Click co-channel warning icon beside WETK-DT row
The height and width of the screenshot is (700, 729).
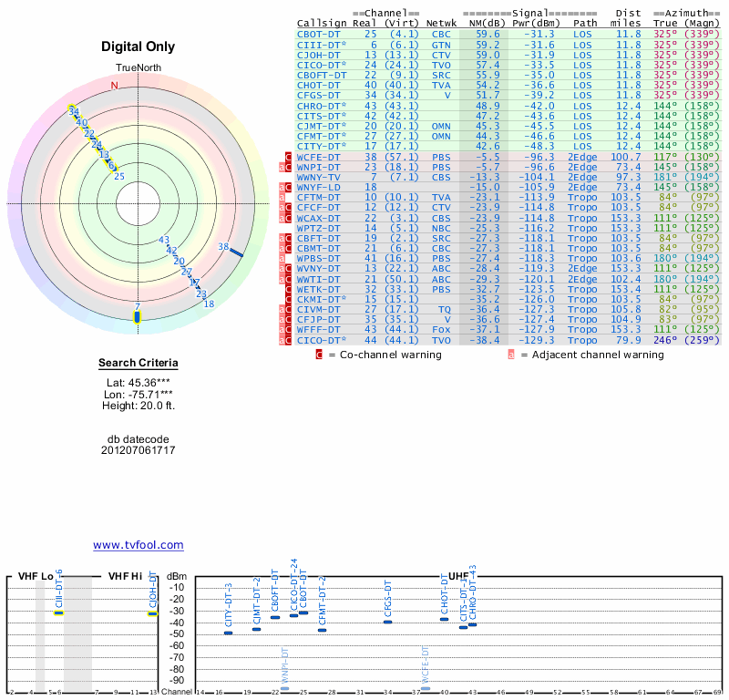(289, 288)
